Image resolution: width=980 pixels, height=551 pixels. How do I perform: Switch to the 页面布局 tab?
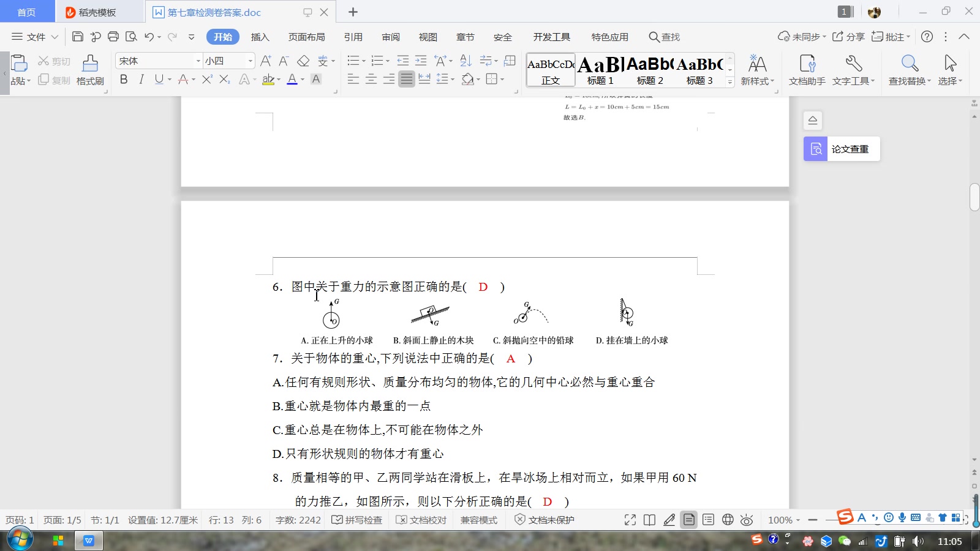(x=307, y=37)
